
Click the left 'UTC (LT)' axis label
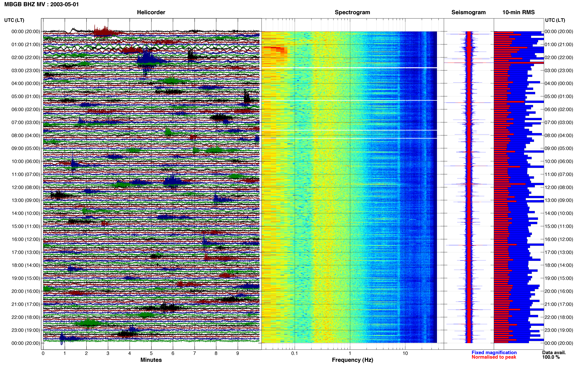[x=14, y=20]
